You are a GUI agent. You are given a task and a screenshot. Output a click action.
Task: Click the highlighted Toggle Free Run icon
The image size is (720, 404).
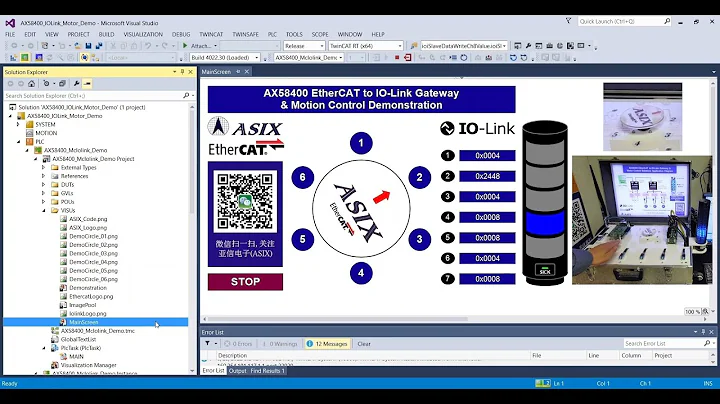point(84,57)
